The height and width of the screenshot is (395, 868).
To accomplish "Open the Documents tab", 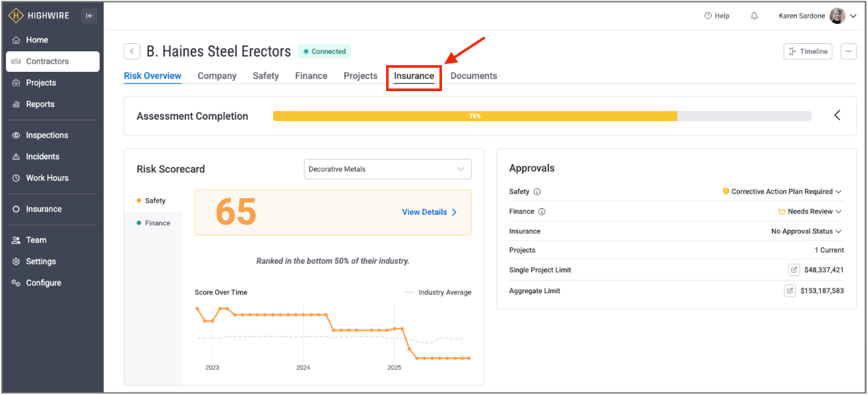I will (474, 76).
